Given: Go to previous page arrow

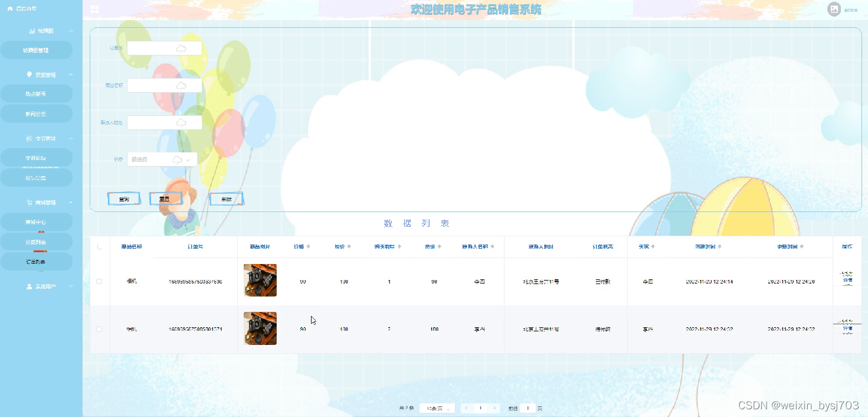Looking at the screenshot, I should [x=467, y=408].
